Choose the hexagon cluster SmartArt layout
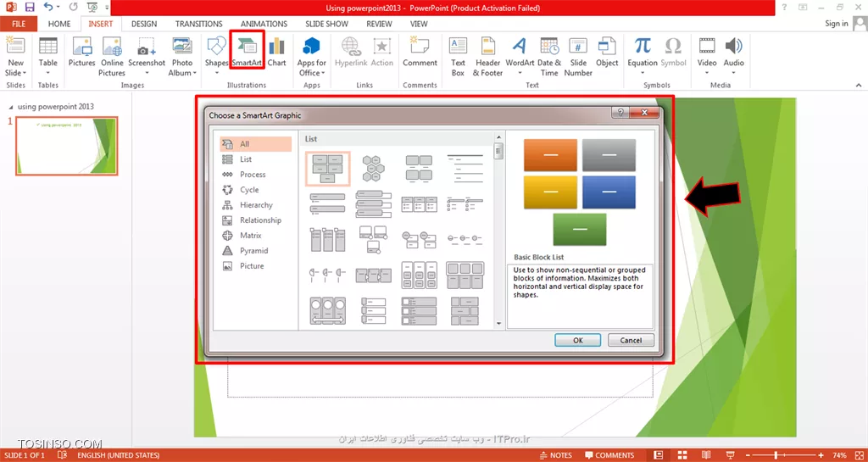The width and height of the screenshot is (868, 462). click(x=374, y=168)
